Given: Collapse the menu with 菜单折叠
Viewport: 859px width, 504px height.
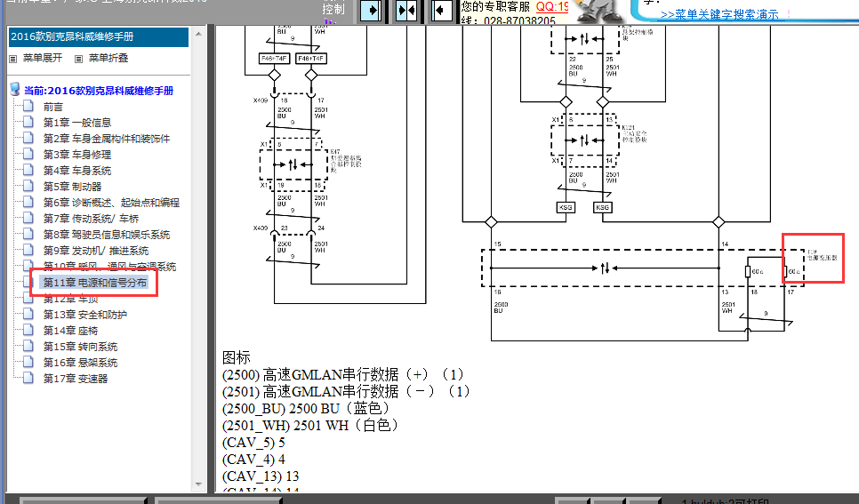Looking at the screenshot, I should coord(108,58).
